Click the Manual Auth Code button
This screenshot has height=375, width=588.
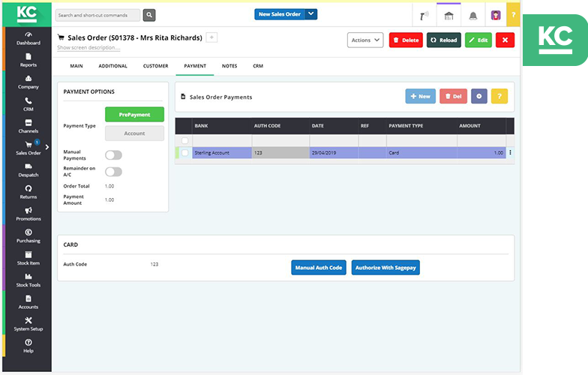click(318, 268)
